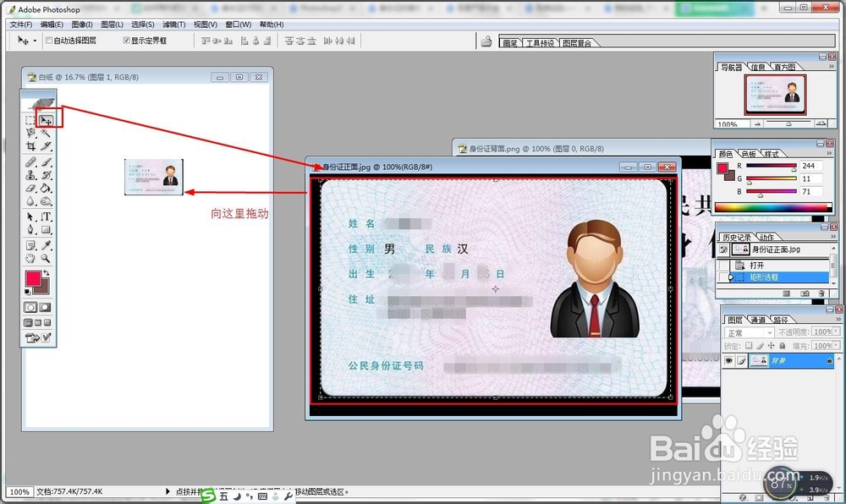This screenshot has width=846, height=504.
Task: Select the Rectangle shape tool
Action: tap(47, 230)
